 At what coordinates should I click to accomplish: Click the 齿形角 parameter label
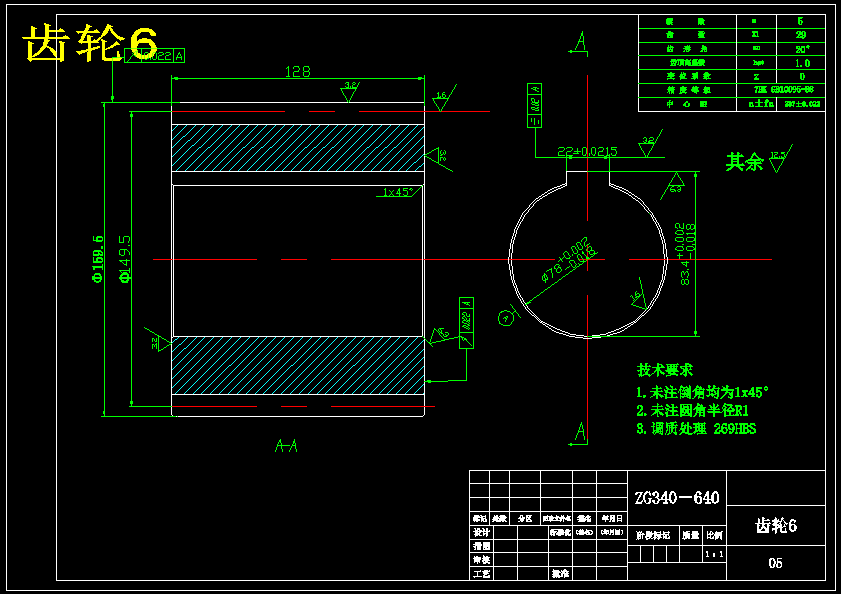[x=687, y=49]
